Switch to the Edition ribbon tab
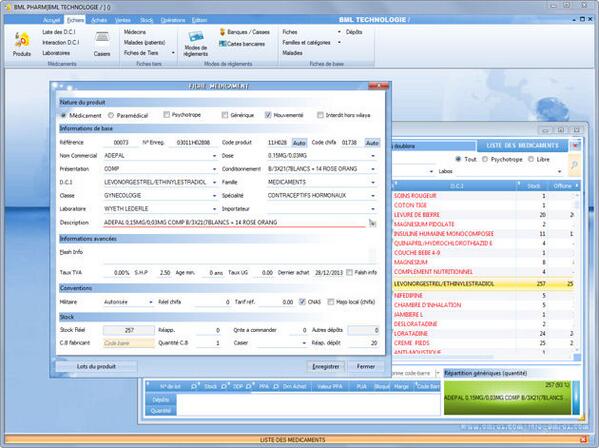 (199, 20)
